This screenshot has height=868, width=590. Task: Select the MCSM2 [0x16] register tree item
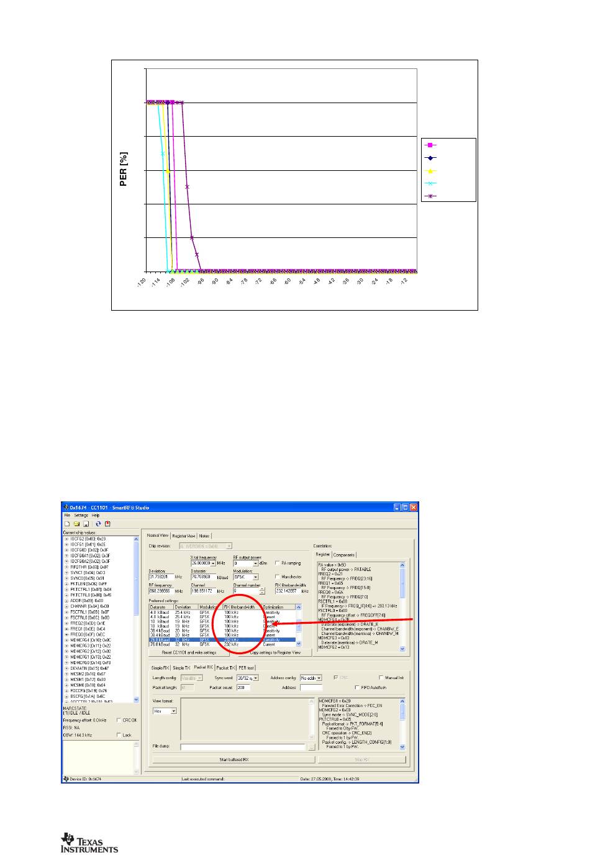pyautogui.click(x=88, y=674)
